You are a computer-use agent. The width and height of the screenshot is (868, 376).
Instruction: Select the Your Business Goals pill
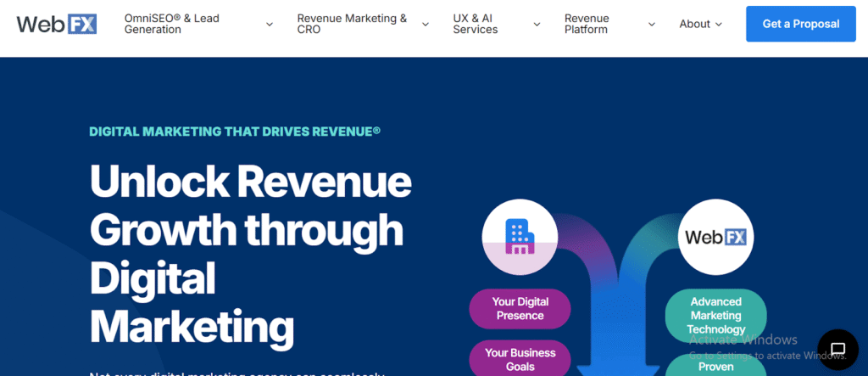(x=520, y=359)
